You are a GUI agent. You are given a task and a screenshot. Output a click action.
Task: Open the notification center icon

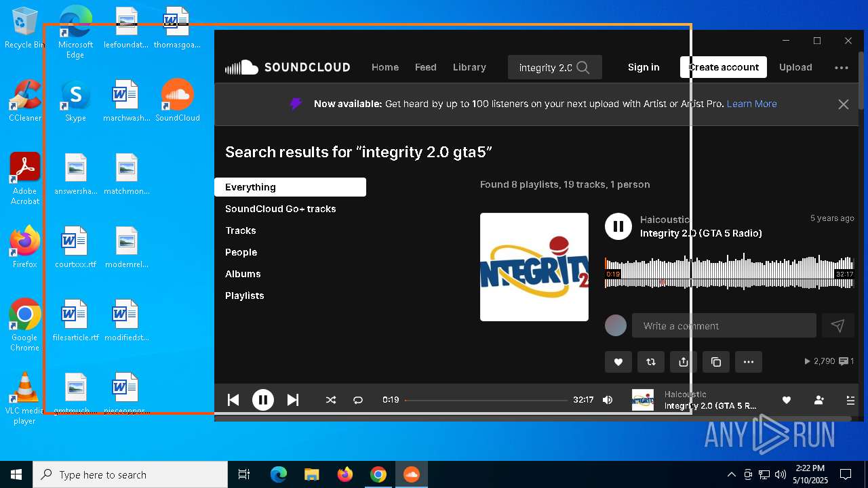tap(846, 474)
